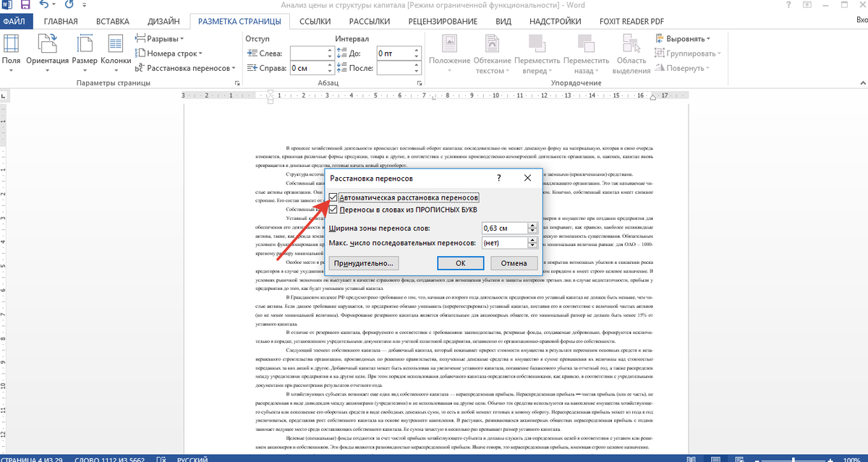Undo the last action
This screenshot has width=868, height=462.
pyautogui.click(x=46, y=5)
